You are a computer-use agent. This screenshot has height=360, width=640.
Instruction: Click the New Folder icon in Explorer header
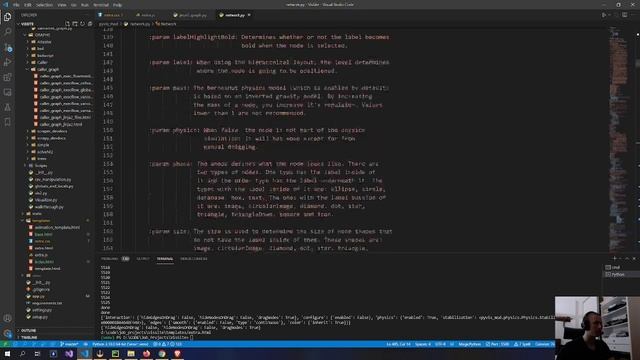(x=75, y=24)
